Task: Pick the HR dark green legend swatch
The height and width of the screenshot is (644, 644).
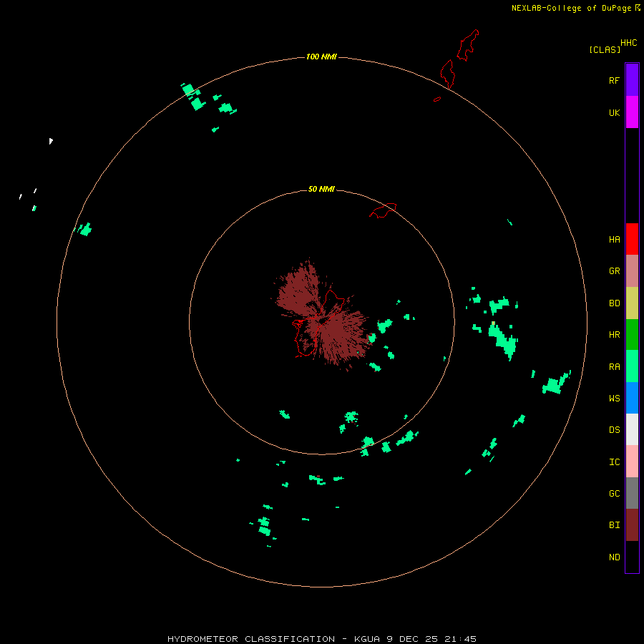Action: pos(632,335)
